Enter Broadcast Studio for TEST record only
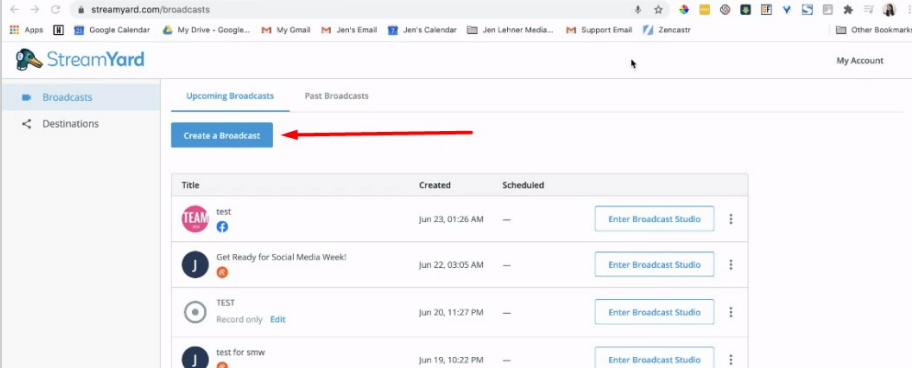The height and width of the screenshot is (368, 912). coord(654,312)
